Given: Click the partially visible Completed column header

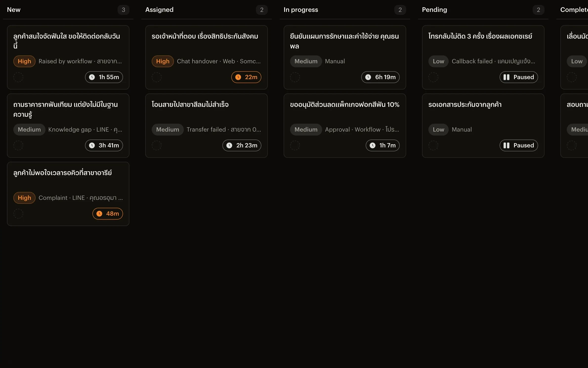Looking at the screenshot, I should (x=574, y=10).
